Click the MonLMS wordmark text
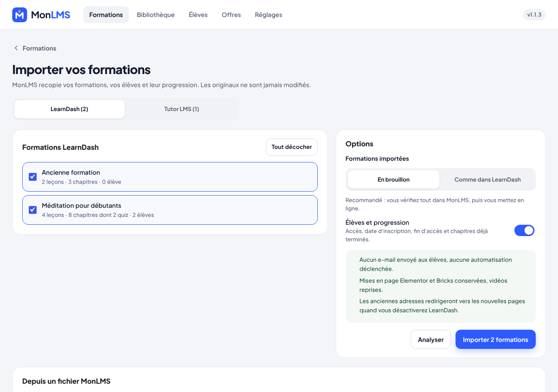 pos(51,15)
